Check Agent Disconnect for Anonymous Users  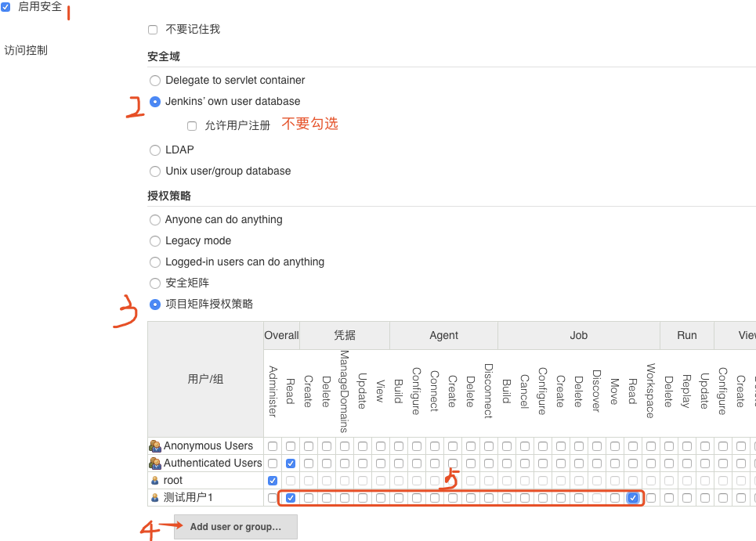[x=488, y=446]
